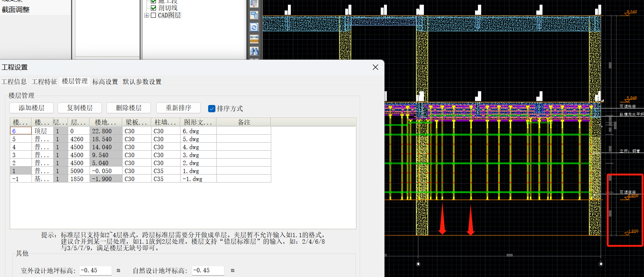Select the 楼层管理 tab

point(75,81)
